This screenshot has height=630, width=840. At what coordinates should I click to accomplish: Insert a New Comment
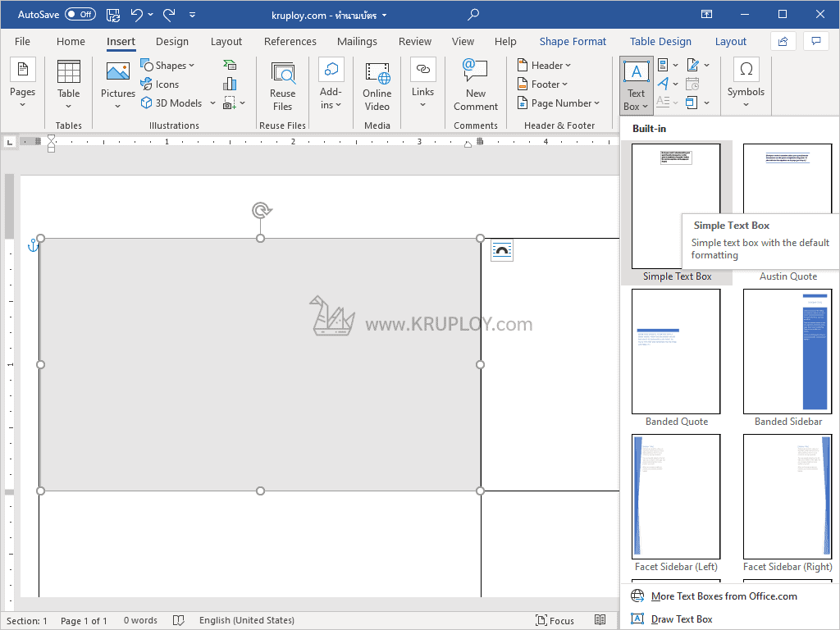476,85
